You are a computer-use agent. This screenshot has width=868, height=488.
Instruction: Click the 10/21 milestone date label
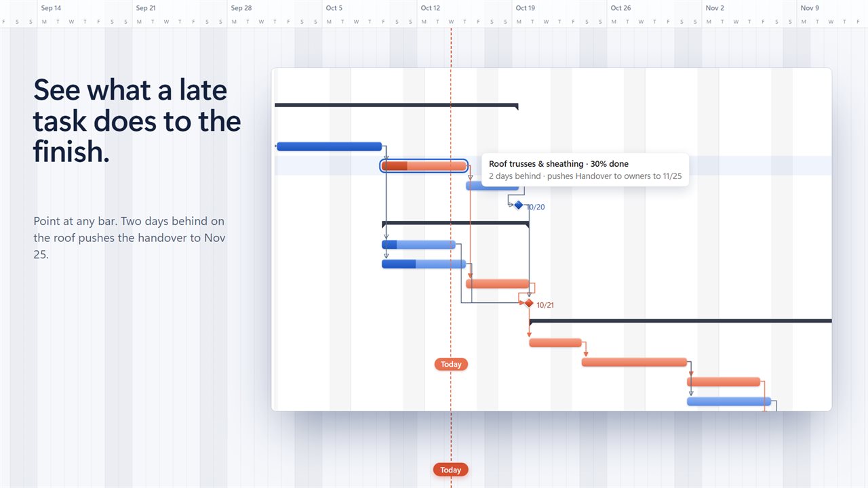pos(545,305)
